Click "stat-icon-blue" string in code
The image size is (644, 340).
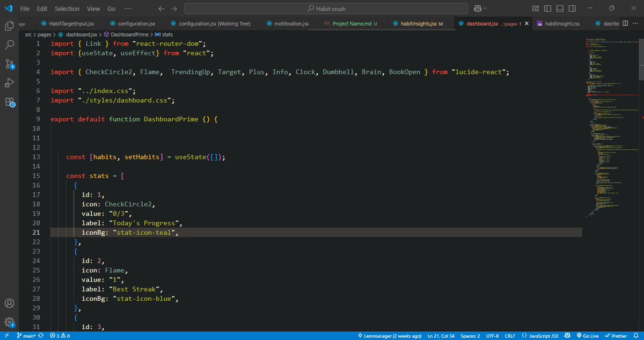click(145, 299)
